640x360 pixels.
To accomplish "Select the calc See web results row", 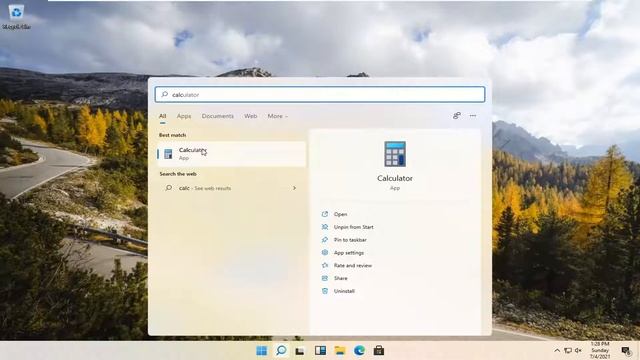I will coord(231,188).
